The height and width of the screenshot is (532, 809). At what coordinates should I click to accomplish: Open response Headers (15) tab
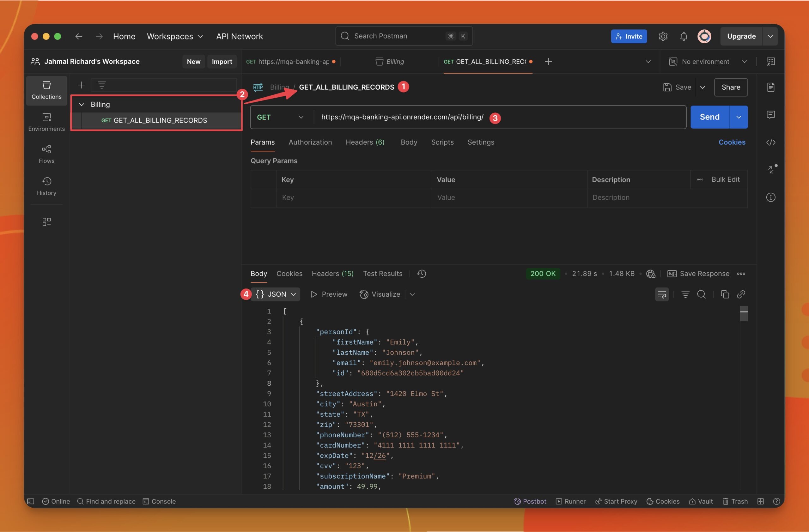click(x=332, y=274)
